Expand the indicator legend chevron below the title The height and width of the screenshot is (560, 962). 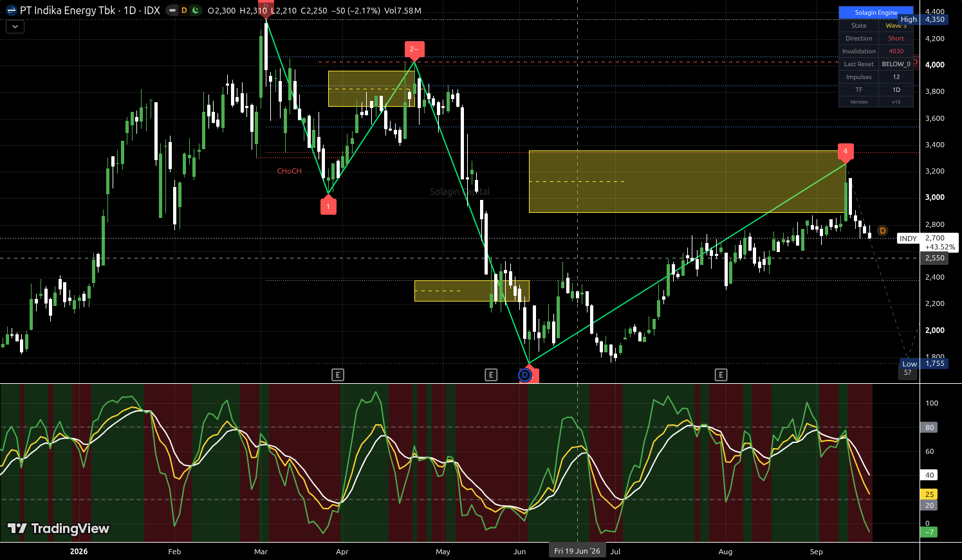15,26
